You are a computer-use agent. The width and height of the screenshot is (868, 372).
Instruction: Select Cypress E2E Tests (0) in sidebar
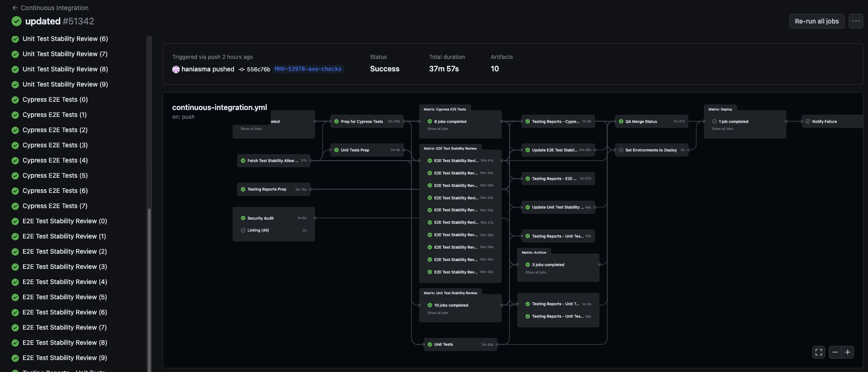pyautogui.click(x=55, y=99)
